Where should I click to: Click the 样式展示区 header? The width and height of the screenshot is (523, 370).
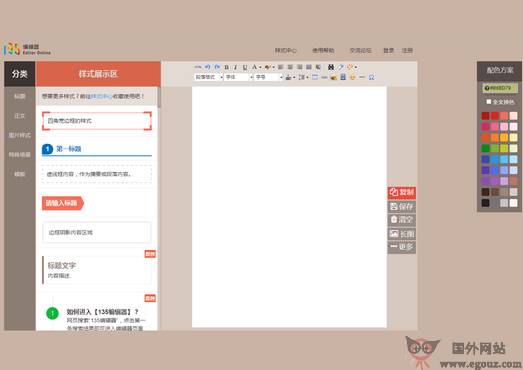(98, 74)
